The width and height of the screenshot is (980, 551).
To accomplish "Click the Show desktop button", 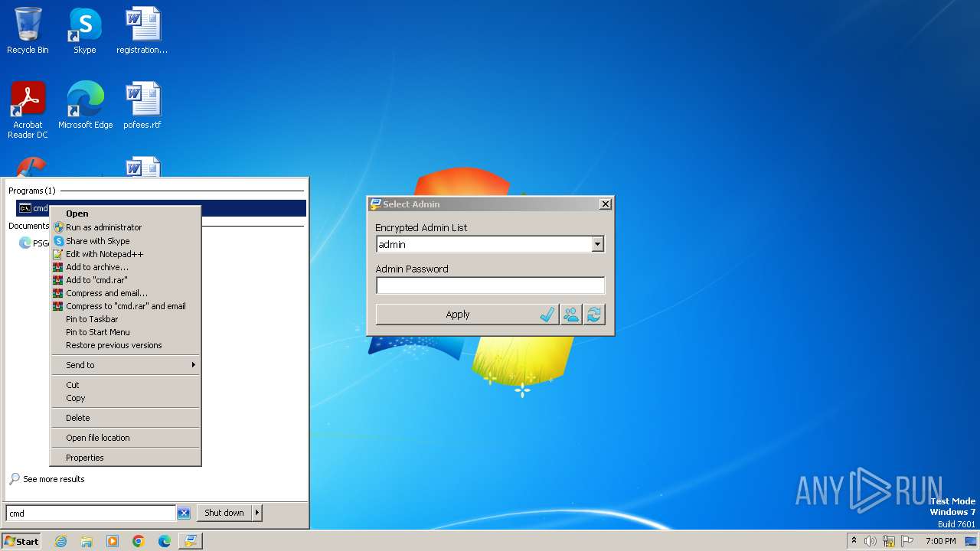I will coord(972,541).
